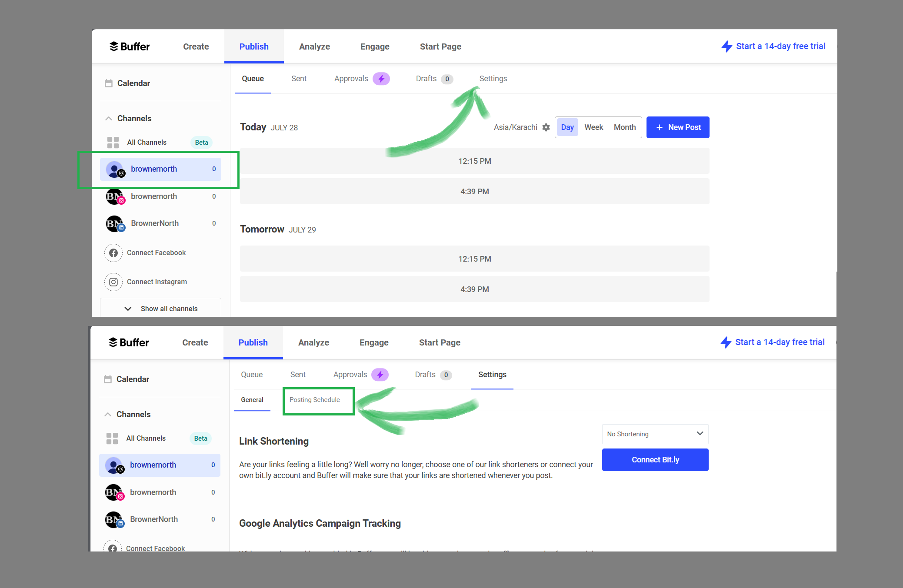Click the Threads brownernorth avatar in the bottom sidebar
903x588 pixels.
(x=114, y=465)
